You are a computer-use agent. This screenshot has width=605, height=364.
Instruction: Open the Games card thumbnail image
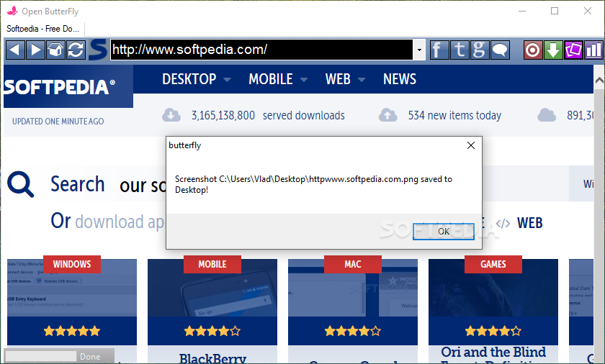(493, 288)
